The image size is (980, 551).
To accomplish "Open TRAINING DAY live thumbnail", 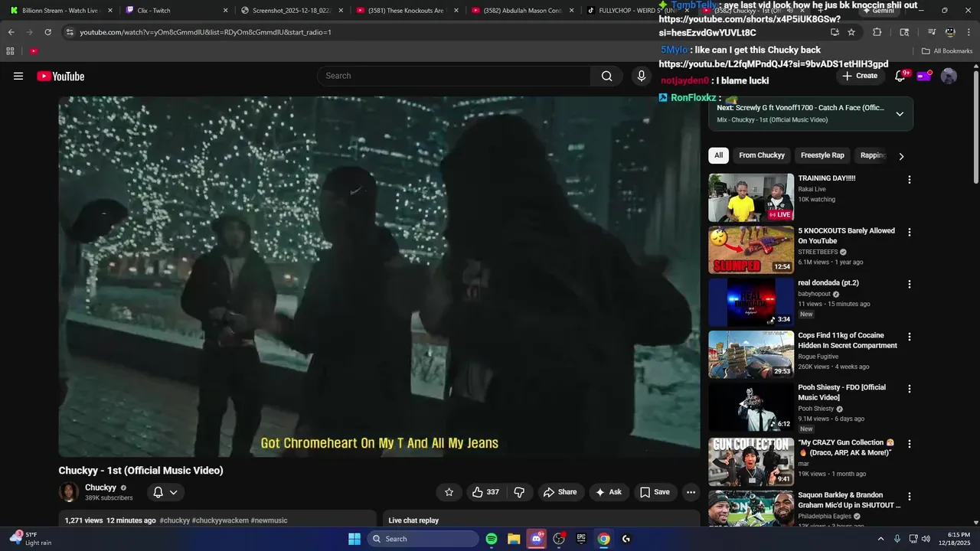I will click(751, 197).
